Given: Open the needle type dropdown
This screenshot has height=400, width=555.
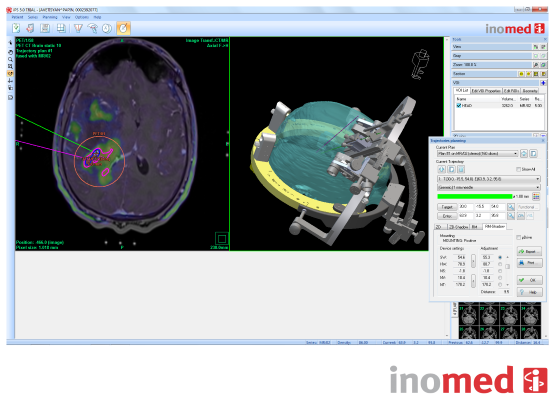Looking at the screenshot, I should [488, 187].
